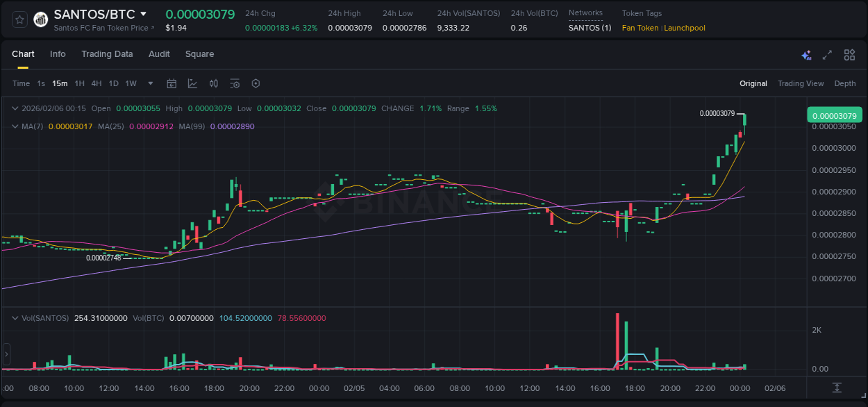Switch to the Trading Data tab

(x=107, y=54)
